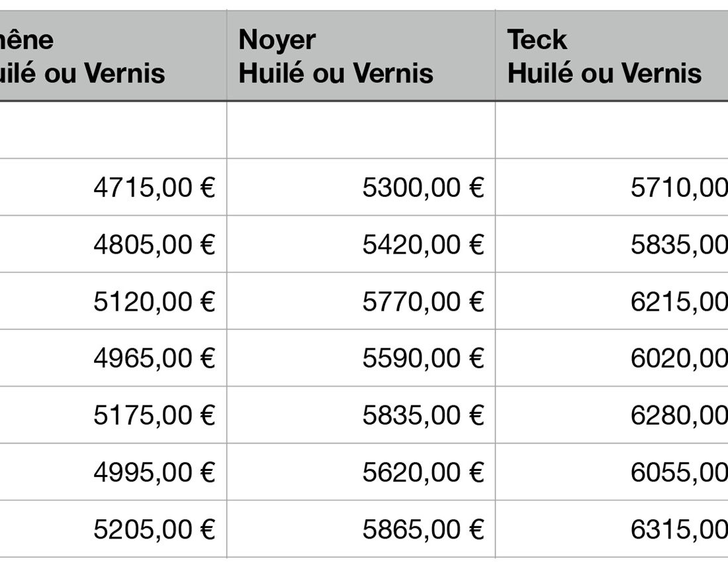Select the cell containing 4715,00 €
Screen dimensions: 728x565
154,187
